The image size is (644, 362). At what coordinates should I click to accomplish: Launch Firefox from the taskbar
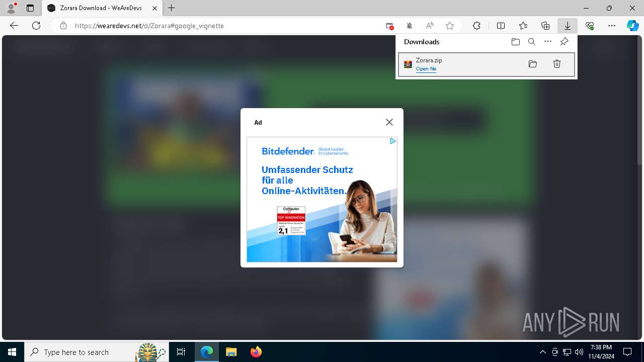pos(256,352)
